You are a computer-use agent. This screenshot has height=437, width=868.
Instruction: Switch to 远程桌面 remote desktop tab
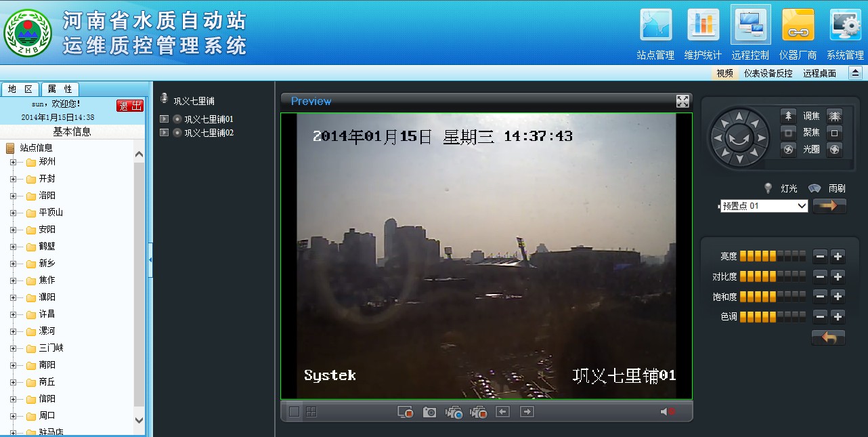coord(820,73)
